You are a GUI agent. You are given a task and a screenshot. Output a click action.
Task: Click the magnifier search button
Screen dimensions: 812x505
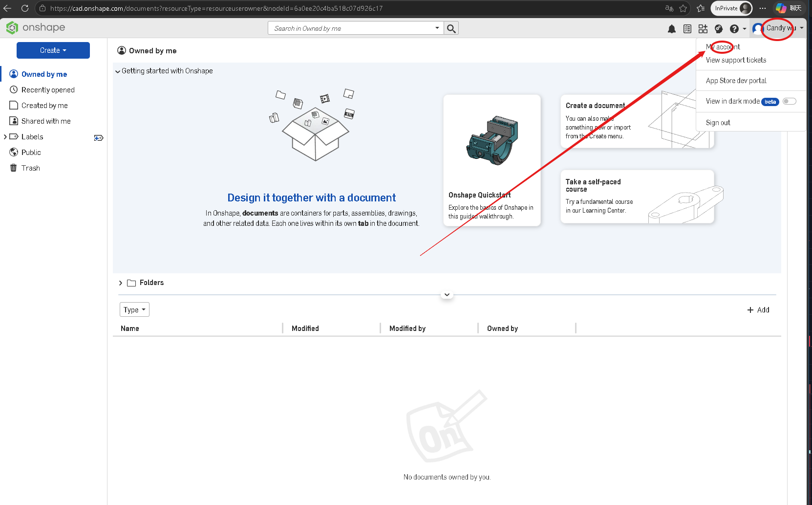coord(451,28)
